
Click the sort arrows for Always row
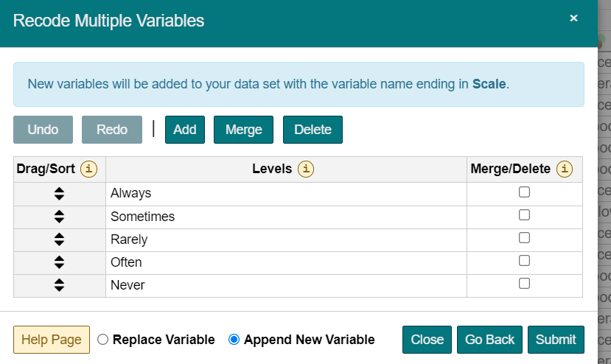60,194
